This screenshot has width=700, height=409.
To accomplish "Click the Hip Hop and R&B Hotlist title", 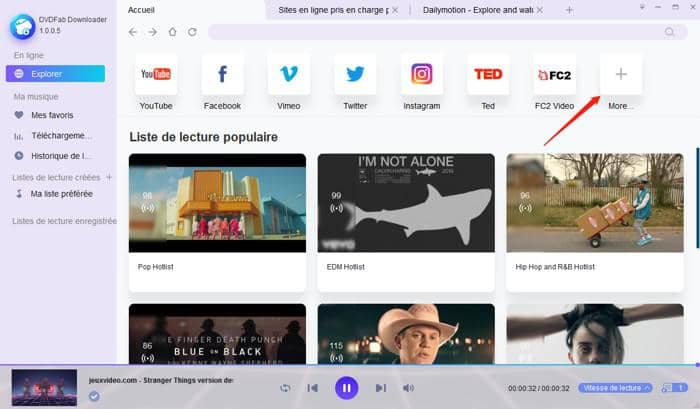I will [x=555, y=267].
